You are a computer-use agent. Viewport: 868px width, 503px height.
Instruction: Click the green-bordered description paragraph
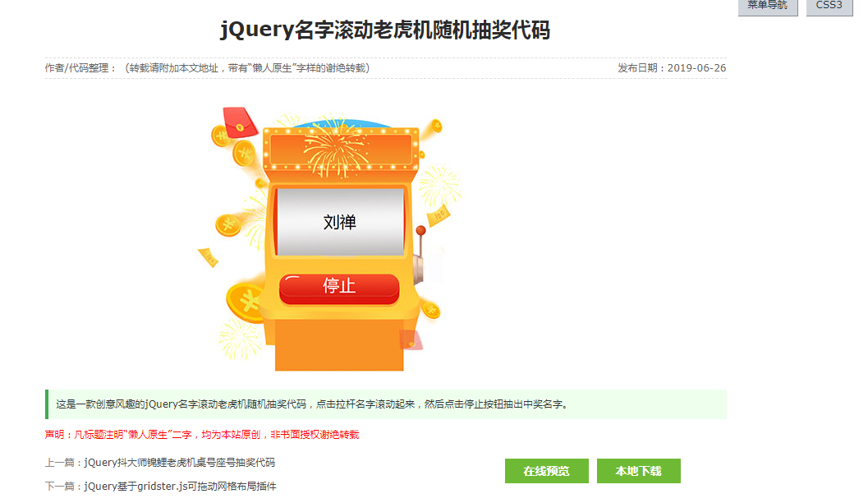tap(386, 404)
